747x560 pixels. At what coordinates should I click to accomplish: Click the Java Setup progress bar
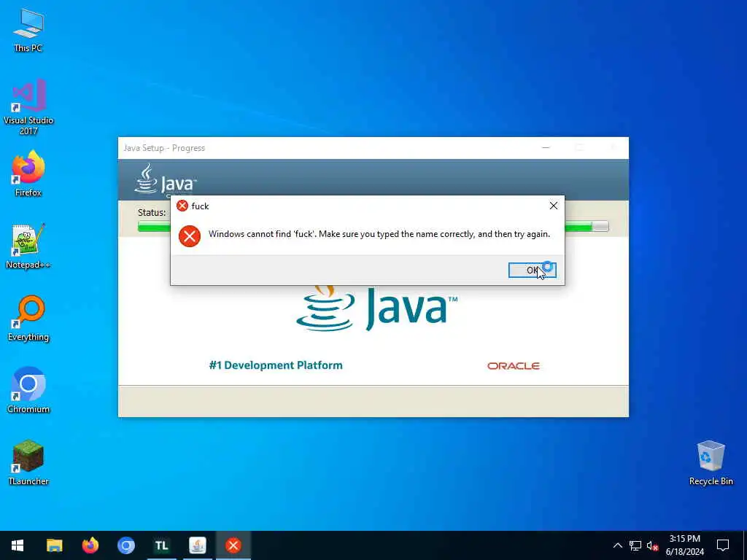(x=373, y=226)
